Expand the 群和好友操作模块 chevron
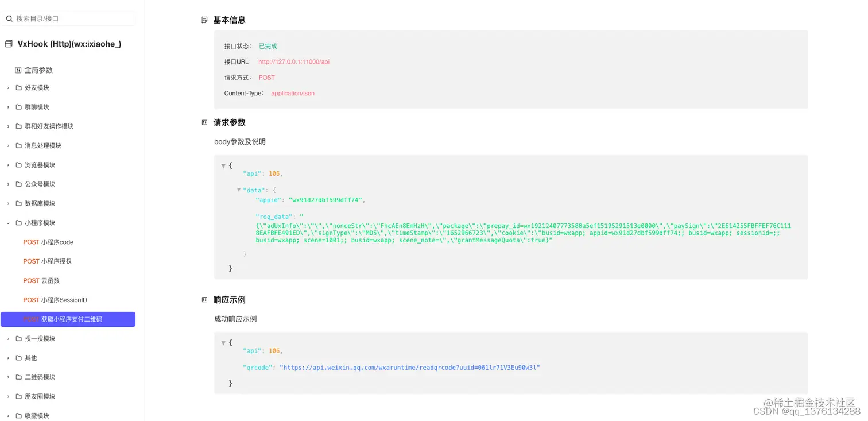 pyautogui.click(x=9, y=126)
